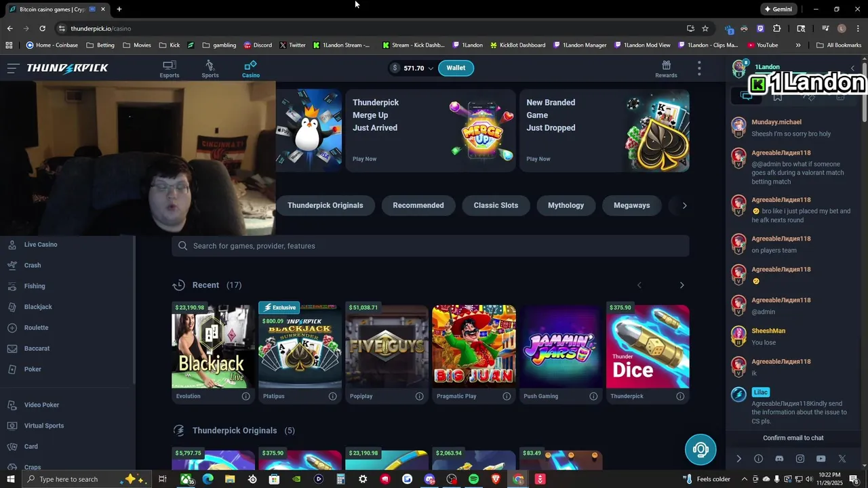Open the Coinbase bookmark
The width and height of the screenshot is (868, 488).
52,45
